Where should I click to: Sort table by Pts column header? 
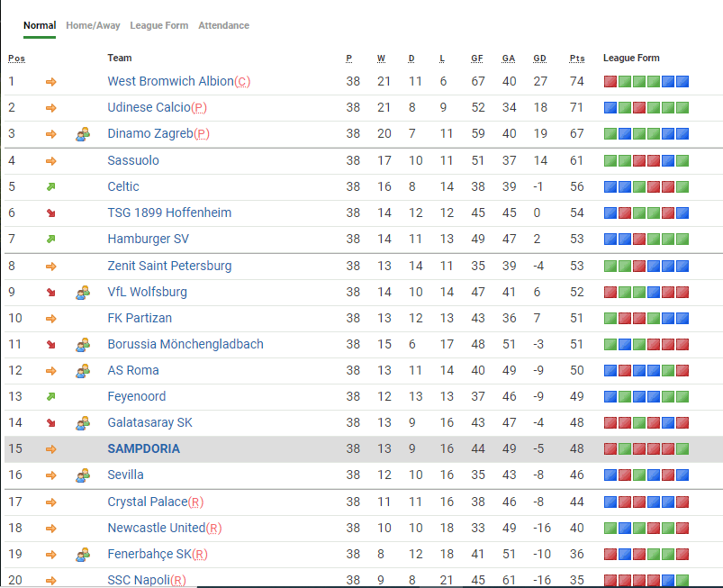(x=577, y=59)
